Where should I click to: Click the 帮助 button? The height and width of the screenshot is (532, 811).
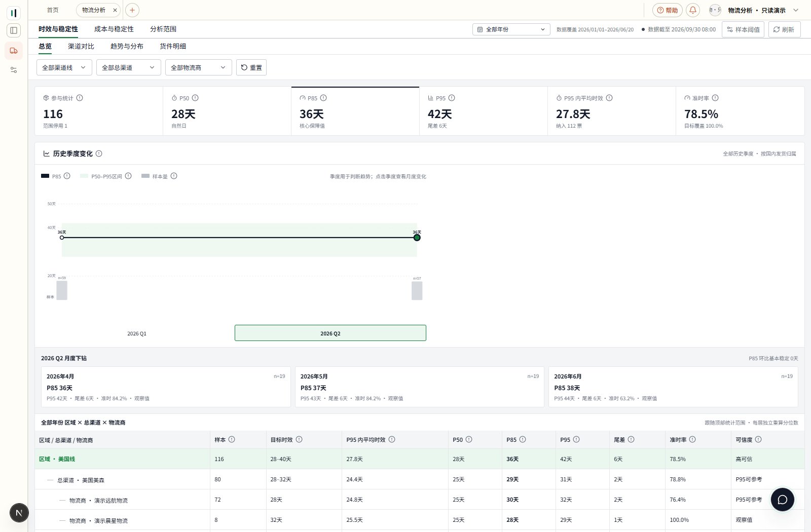click(668, 10)
